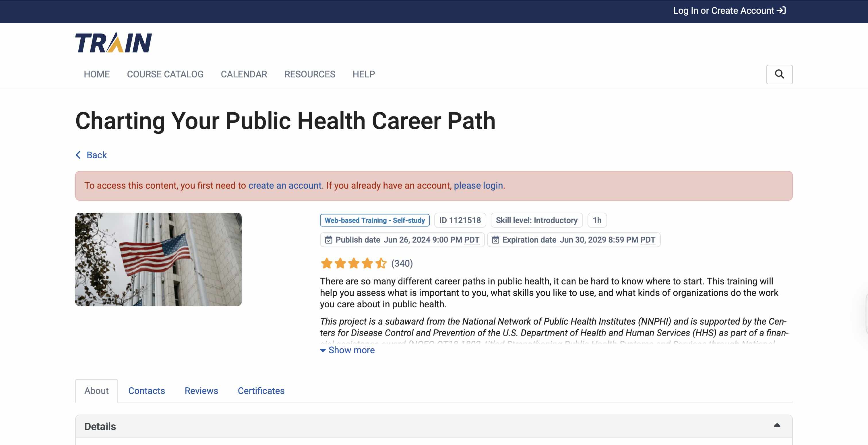Follow the 'create an account' link
The width and height of the screenshot is (868, 445).
[x=285, y=186]
